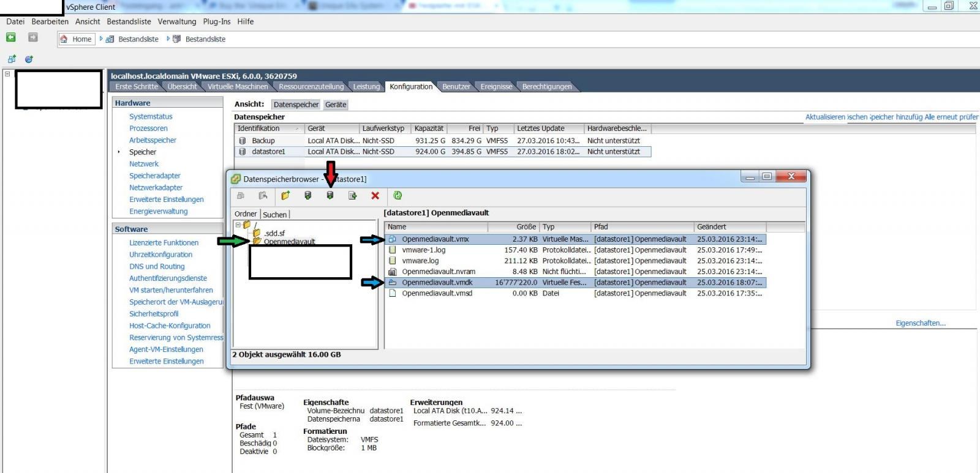This screenshot has width=980, height=473.
Task: Click the Home breadcrumb button
Action: click(77, 39)
